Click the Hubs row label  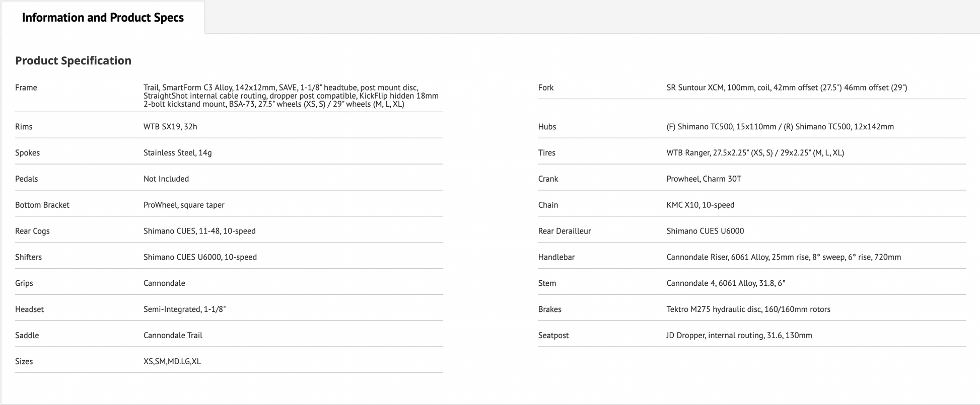pos(547,127)
